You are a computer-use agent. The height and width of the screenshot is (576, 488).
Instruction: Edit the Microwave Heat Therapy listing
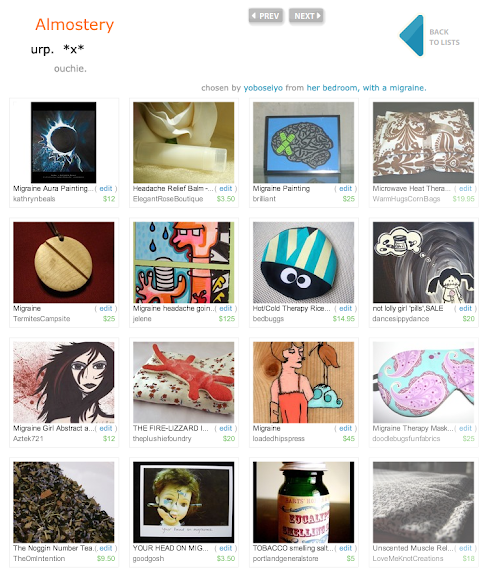(465, 188)
